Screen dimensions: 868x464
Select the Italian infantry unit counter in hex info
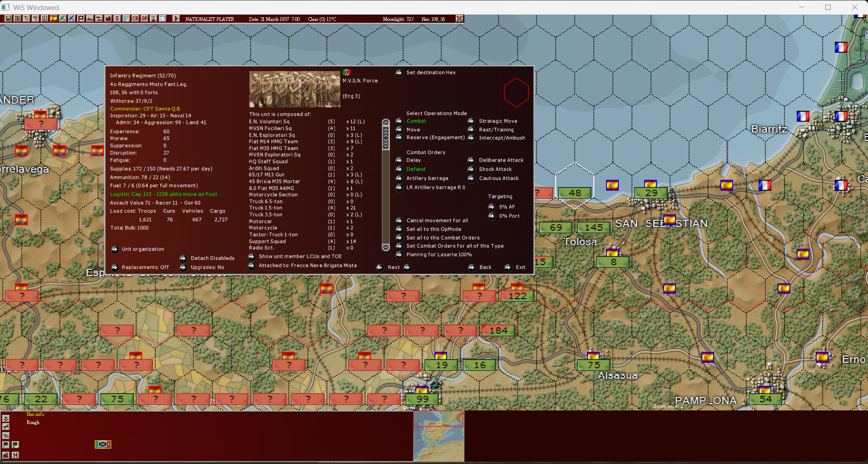[103, 444]
